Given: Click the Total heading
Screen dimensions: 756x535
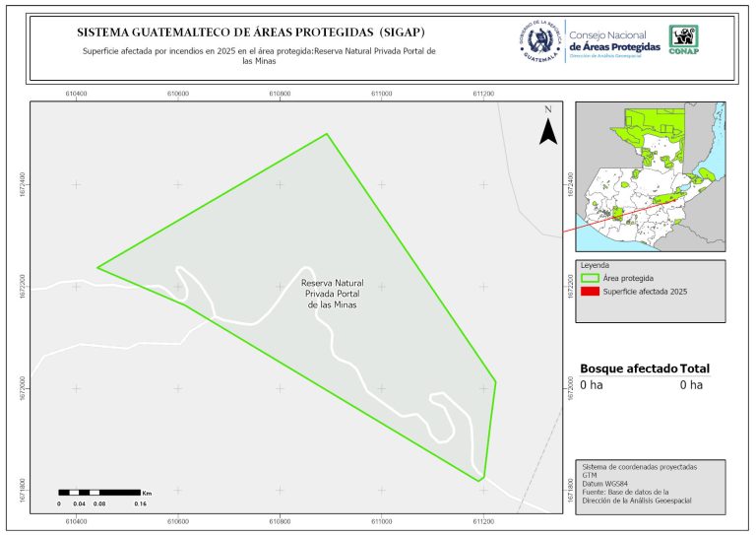Looking at the screenshot, I should point(694,368).
